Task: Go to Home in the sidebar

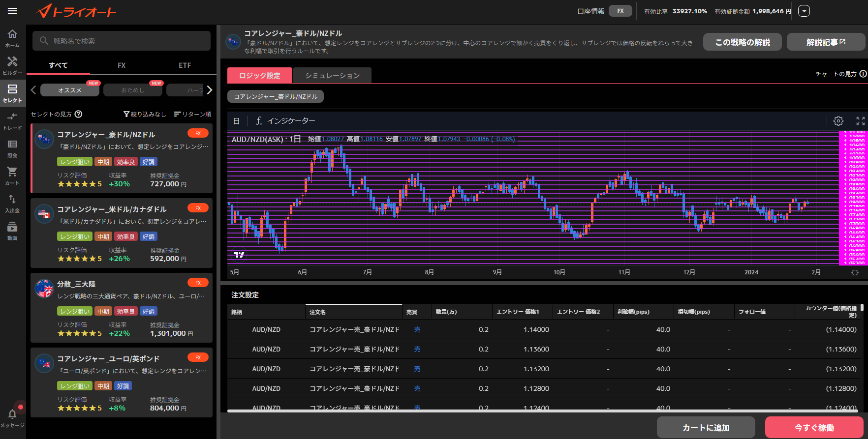Action: click(12, 37)
